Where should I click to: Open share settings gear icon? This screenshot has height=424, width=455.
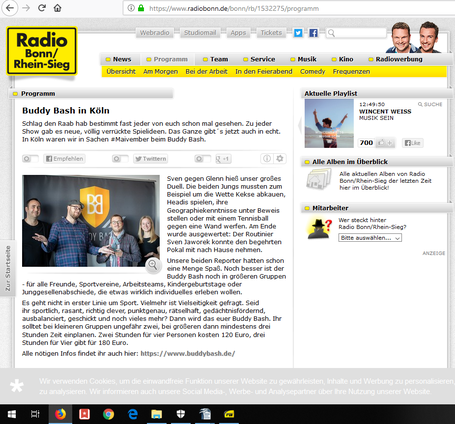click(x=280, y=159)
